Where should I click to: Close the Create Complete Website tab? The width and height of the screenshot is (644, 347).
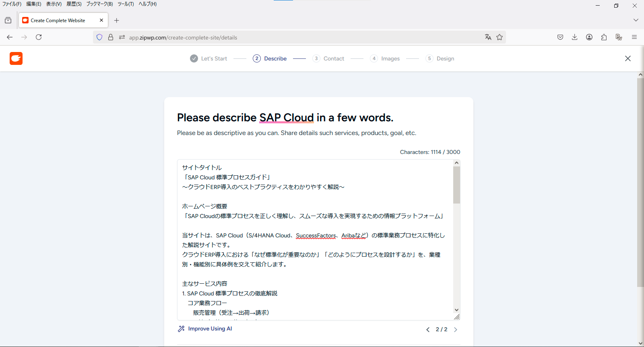point(101,20)
